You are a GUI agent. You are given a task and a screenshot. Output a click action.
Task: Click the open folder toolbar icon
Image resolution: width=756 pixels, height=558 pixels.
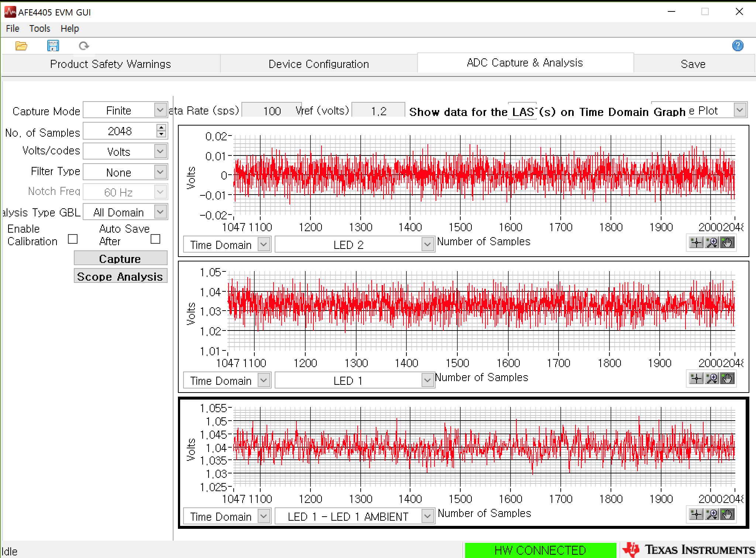(x=21, y=46)
